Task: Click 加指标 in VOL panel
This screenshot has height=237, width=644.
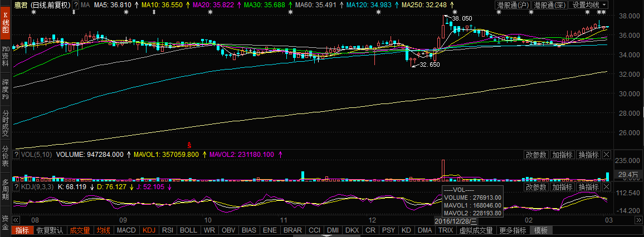Action: tap(562, 155)
